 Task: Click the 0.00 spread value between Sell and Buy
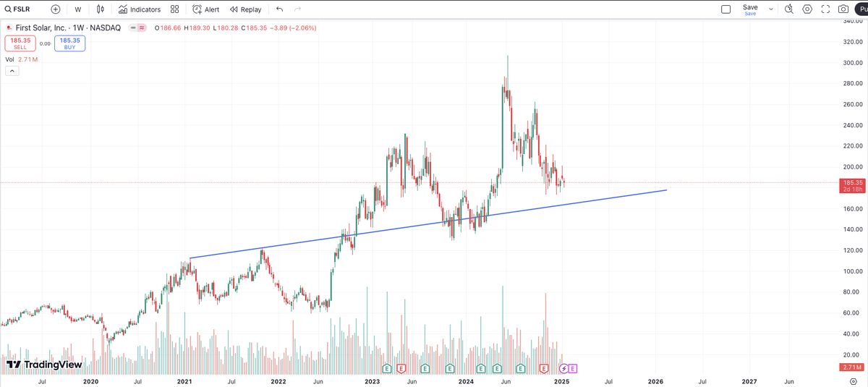point(44,43)
